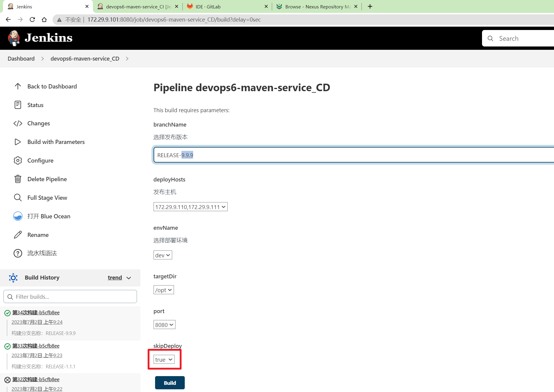Click the 上午9:24 build timestamp link

coord(37,322)
